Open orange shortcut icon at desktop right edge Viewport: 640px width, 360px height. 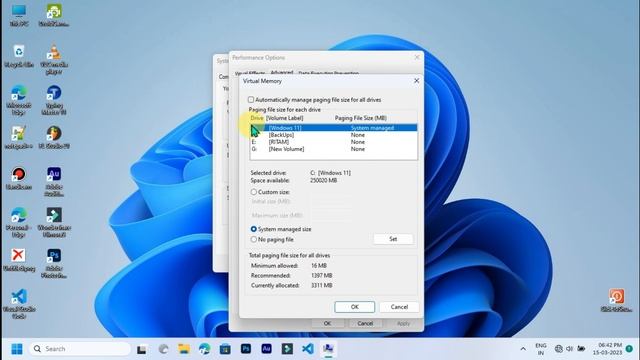(616, 300)
